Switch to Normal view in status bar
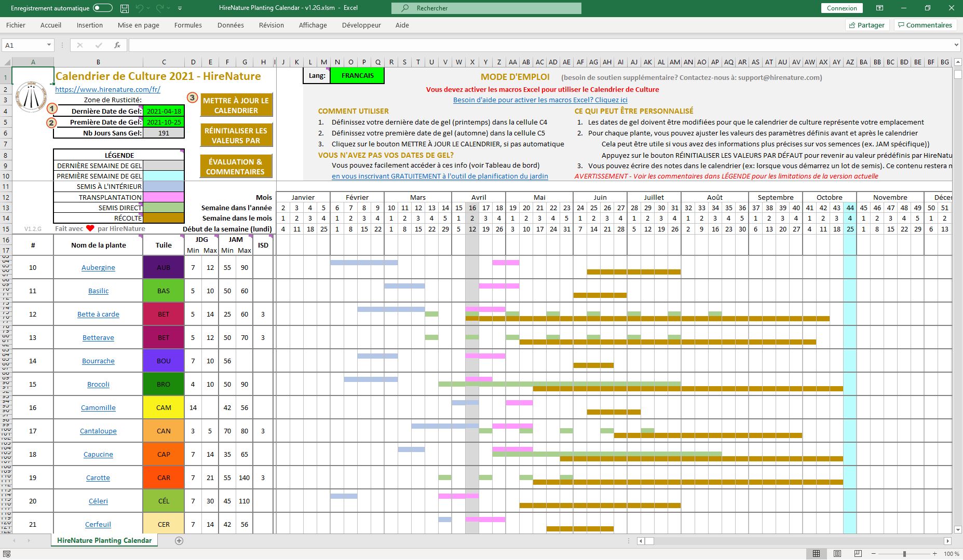The image size is (963, 560). [816, 554]
